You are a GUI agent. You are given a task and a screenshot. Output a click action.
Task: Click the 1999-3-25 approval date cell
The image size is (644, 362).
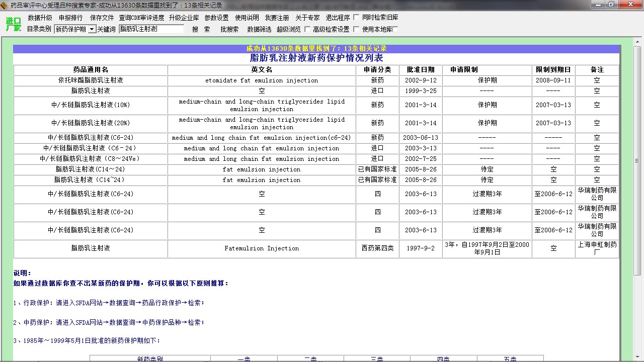(421, 91)
